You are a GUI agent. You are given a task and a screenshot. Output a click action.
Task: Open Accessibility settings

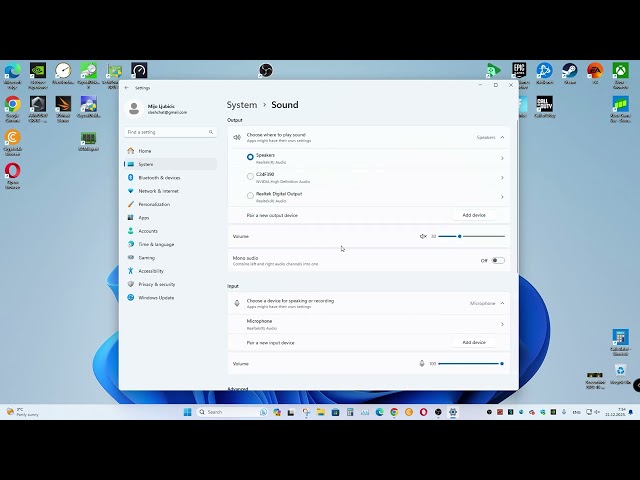[x=170, y=271]
